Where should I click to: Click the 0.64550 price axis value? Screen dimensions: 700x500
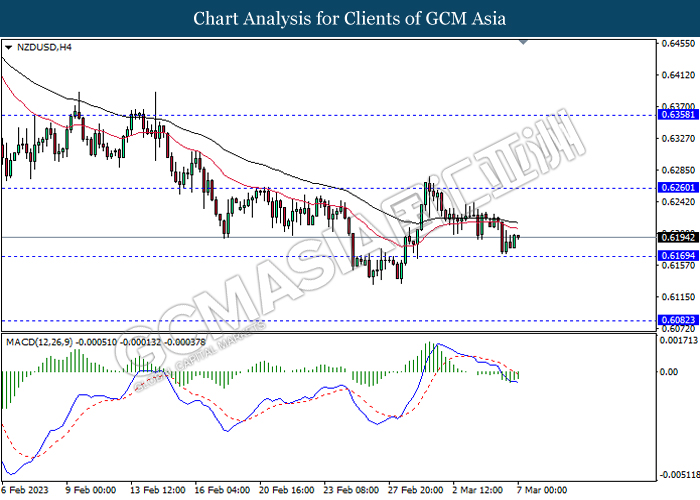678,43
